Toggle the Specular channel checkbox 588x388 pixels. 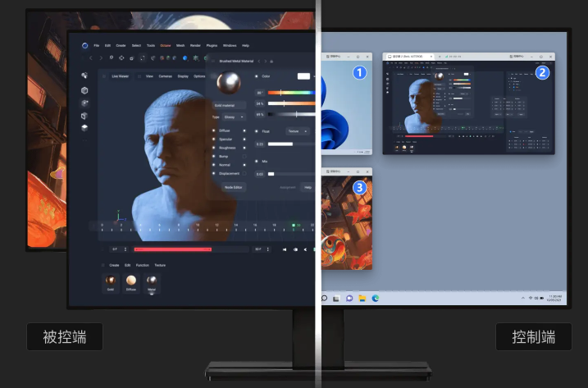pos(244,139)
